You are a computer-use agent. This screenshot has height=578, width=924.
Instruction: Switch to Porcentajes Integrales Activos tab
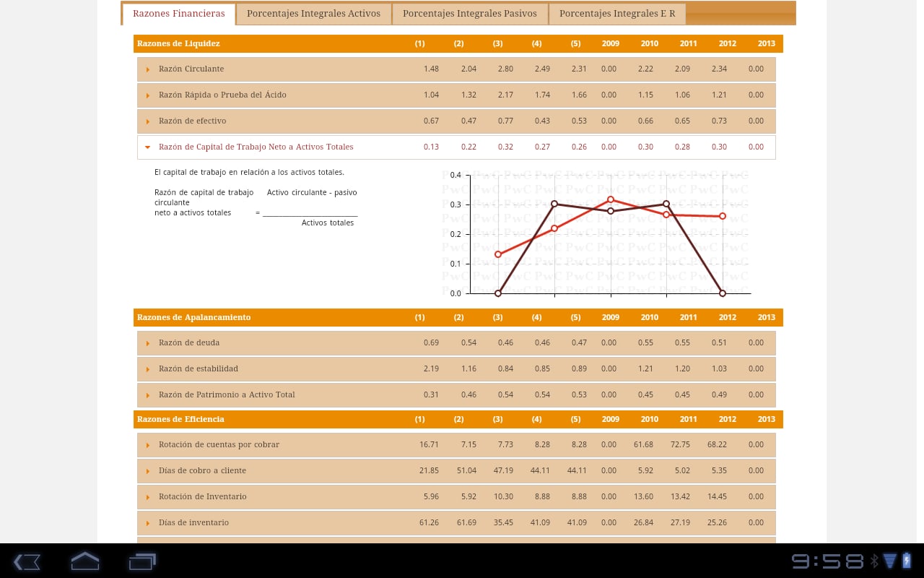[313, 14]
